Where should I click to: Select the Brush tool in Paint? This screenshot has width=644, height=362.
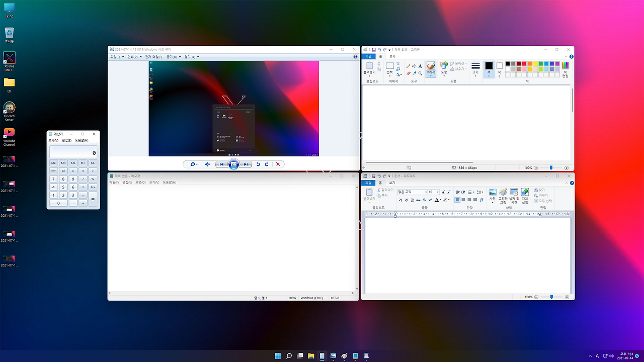(430, 66)
